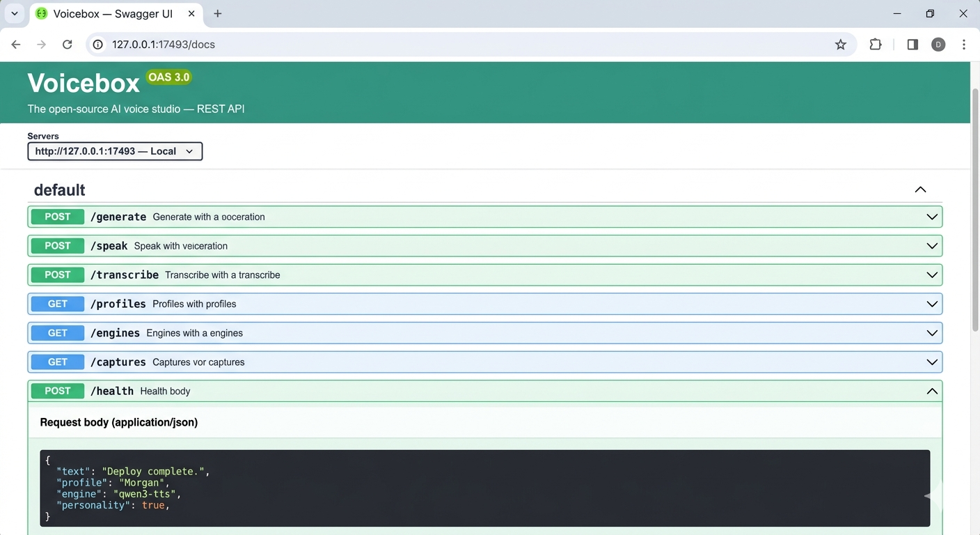Collapse the default section
The width and height of the screenshot is (980, 535).
[920, 189]
